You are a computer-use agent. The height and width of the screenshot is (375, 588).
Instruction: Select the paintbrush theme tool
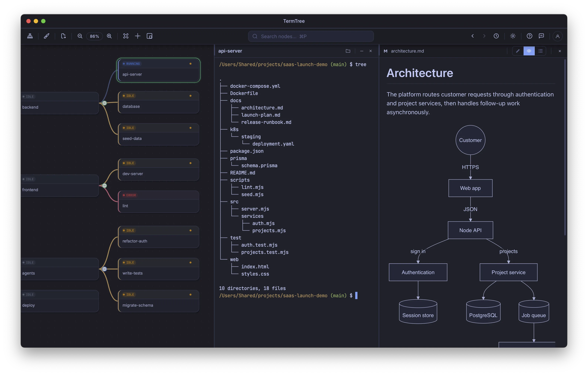pyautogui.click(x=46, y=36)
